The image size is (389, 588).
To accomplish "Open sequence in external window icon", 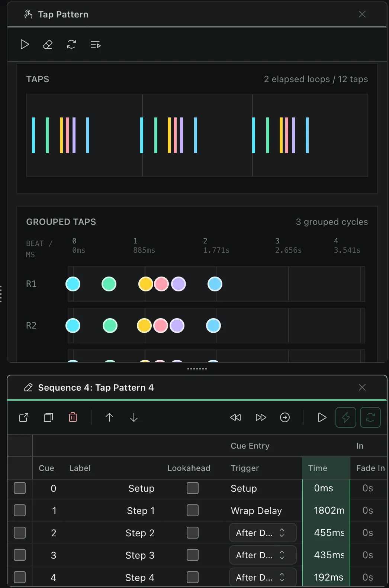I will [24, 417].
